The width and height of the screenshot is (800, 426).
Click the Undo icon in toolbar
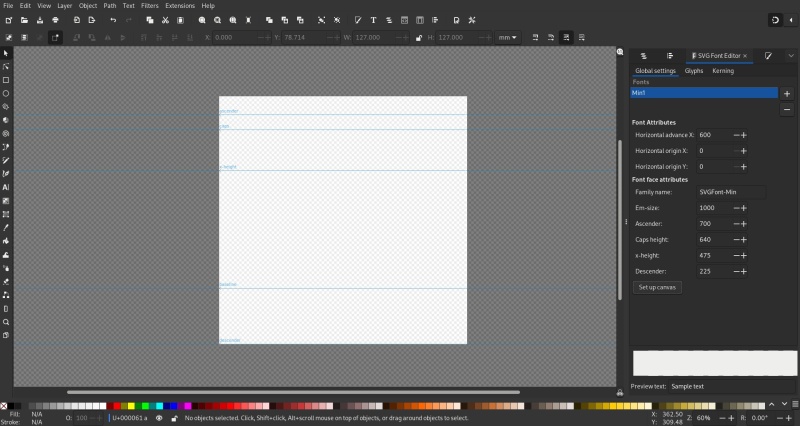click(113, 20)
